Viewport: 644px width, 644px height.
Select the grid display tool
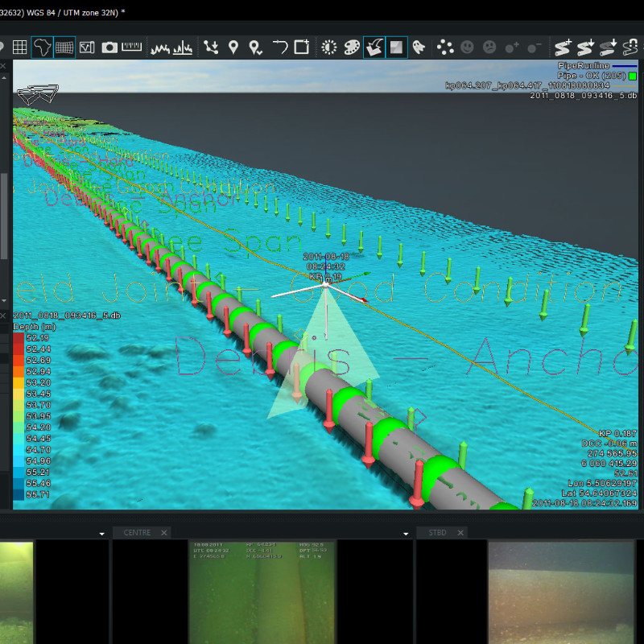(19, 47)
